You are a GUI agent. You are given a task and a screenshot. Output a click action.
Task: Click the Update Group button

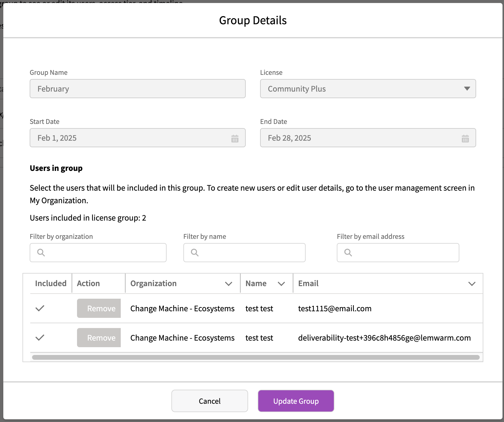[296, 401]
